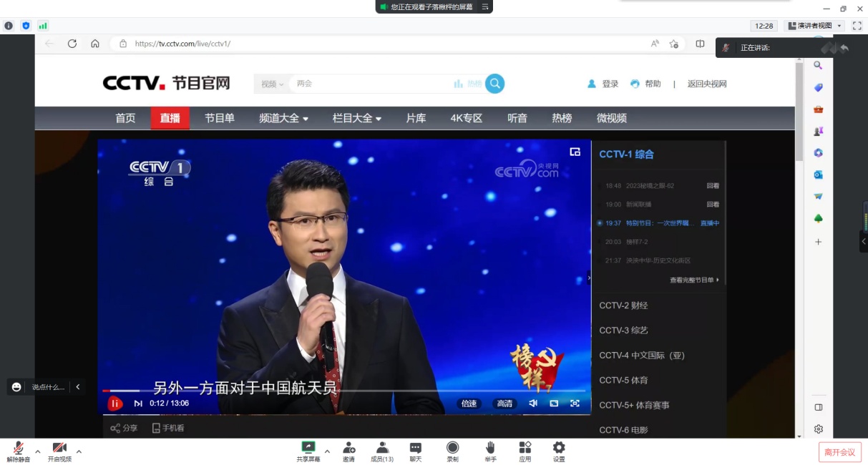This screenshot has width=868, height=465.
Task: Click the CCTV search magnifier button
Action: click(494, 84)
